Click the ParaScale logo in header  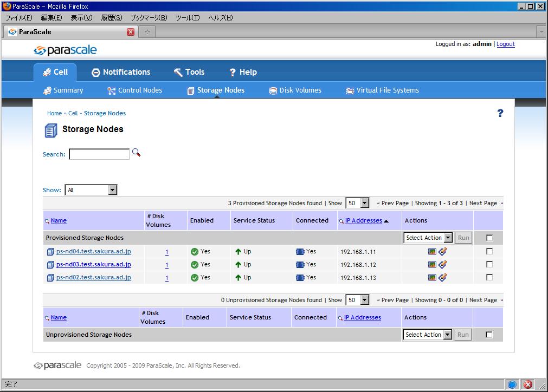pyautogui.click(x=65, y=50)
